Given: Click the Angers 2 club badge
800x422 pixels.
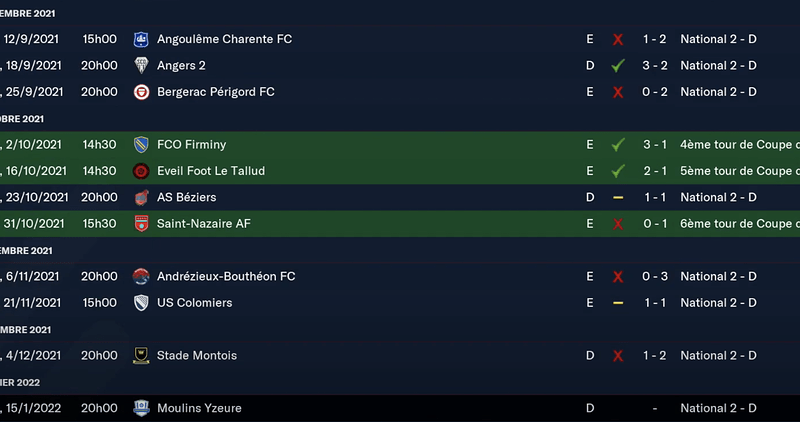Looking at the screenshot, I should pyautogui.click(x=141, y=65).
